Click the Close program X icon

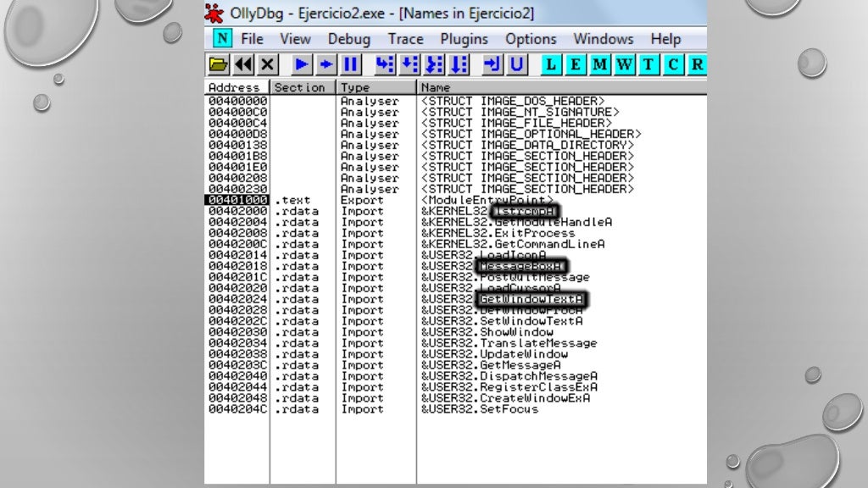tap(267, 64)
